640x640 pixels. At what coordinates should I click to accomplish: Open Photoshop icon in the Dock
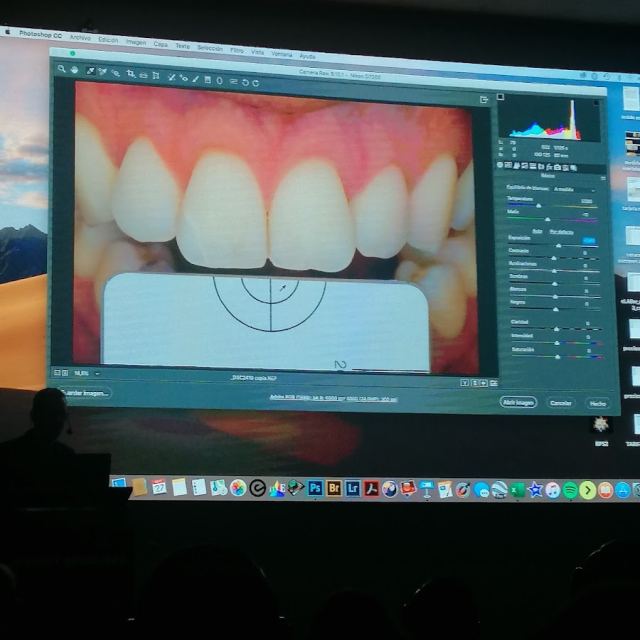[315, 488]
